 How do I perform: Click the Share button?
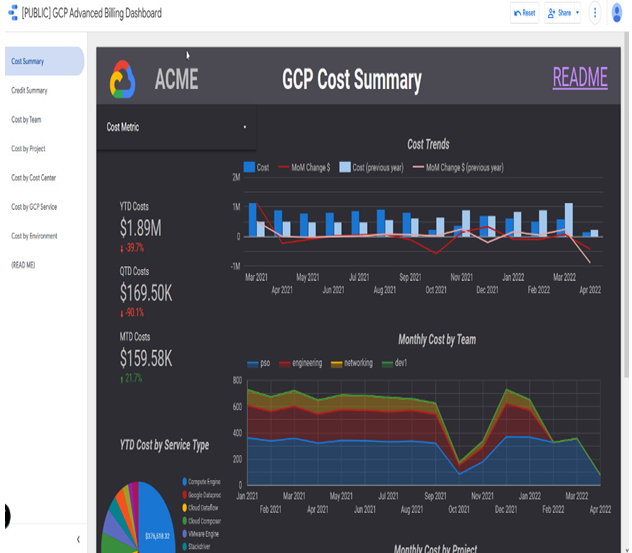coord(559,13)
